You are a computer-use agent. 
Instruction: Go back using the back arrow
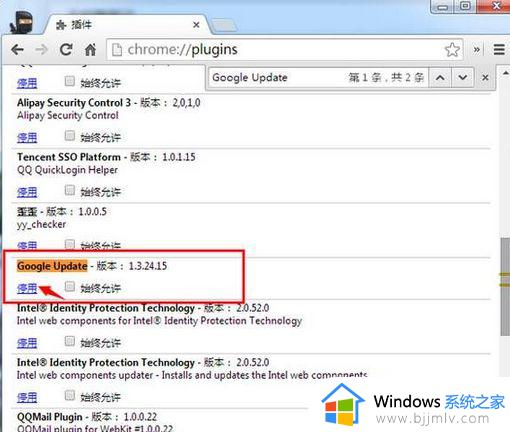click(x=17, y=50)
